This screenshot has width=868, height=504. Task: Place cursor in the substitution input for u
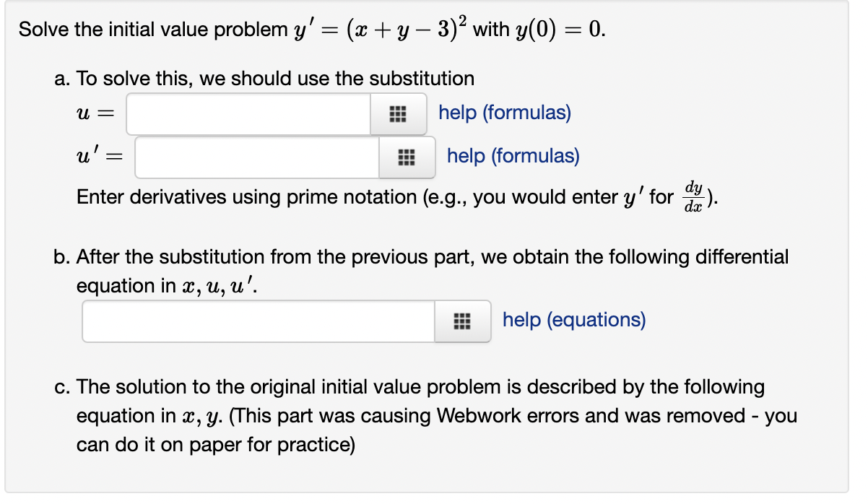pos(249,113)
